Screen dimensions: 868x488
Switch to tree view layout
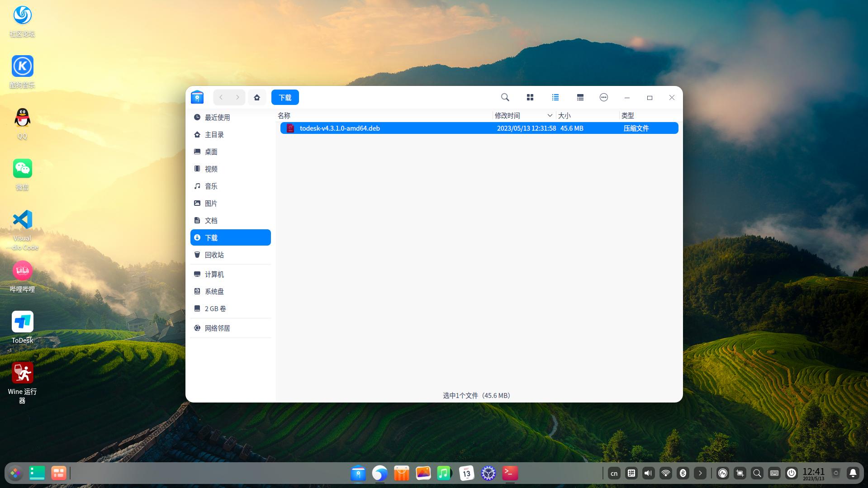point(580,97)
